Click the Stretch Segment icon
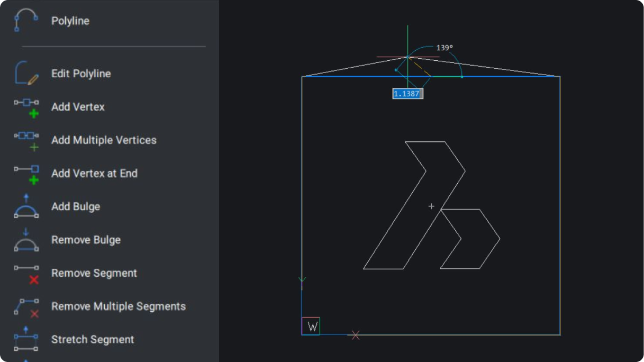 [26, 339]
